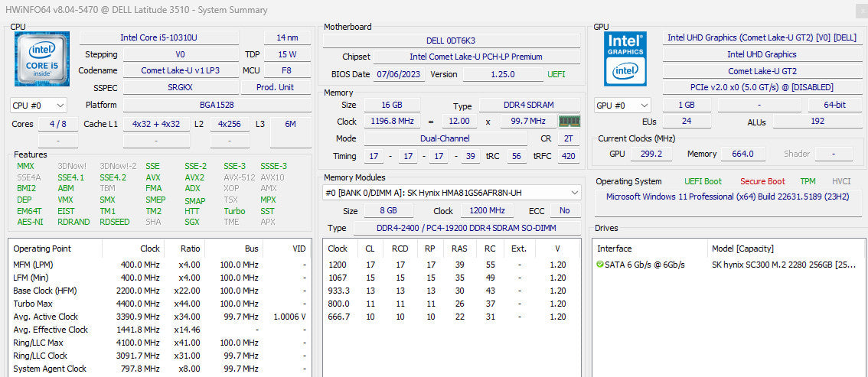Viewport: 868px width, 377px height.
Task: Click the Dual-Channel mode field
Action: [445, 138]
